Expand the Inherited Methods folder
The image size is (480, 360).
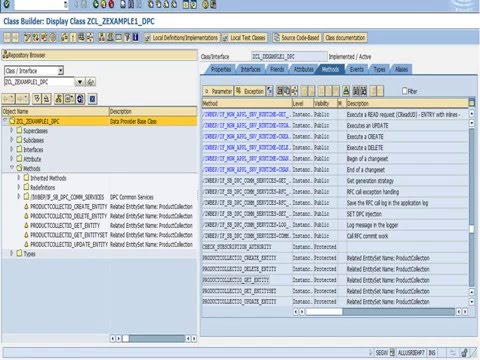[19, 178]
